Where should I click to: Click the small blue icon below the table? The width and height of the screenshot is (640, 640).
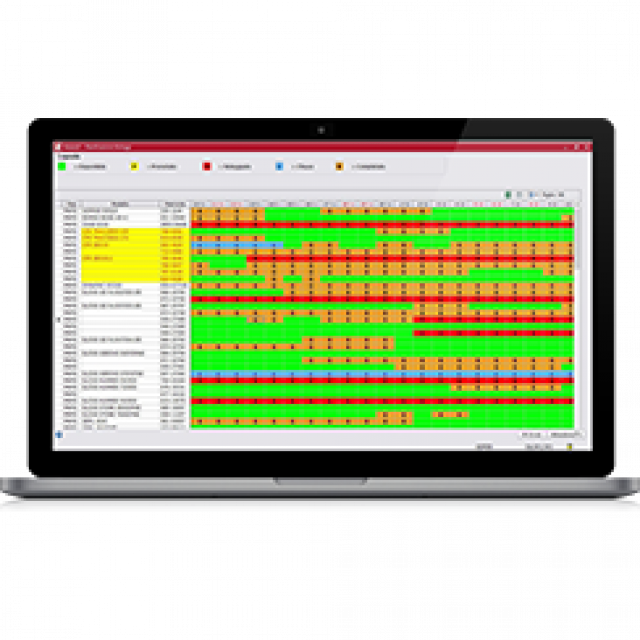click(x=60, y=435)
